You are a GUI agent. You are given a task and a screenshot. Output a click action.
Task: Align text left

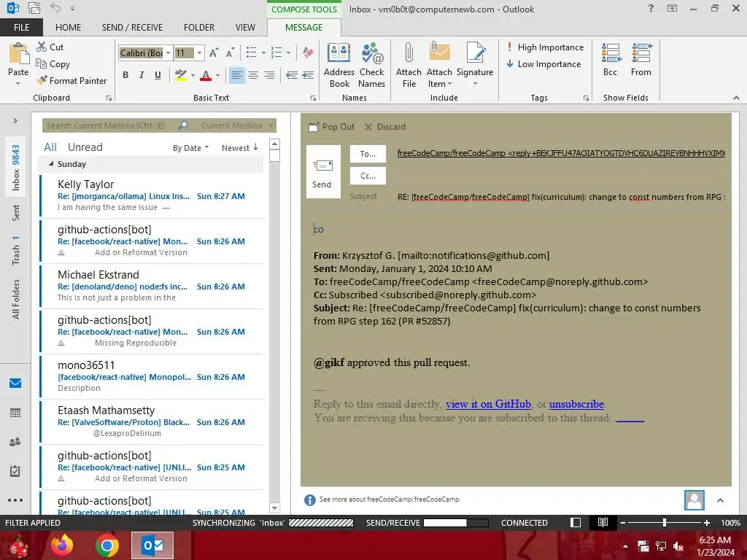pos(237,75)
